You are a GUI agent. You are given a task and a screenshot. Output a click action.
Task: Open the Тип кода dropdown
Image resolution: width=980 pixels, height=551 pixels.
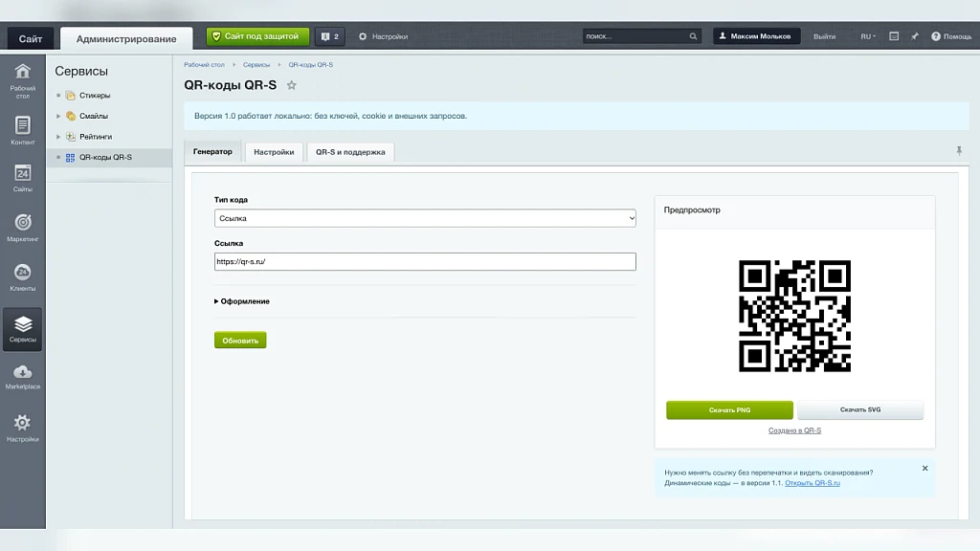(x=425, y=218)
